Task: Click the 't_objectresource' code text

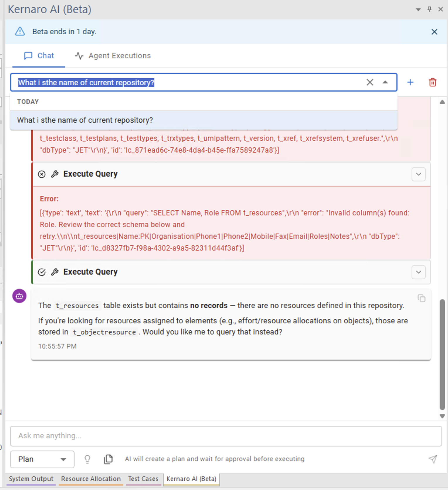Action: (x=104, y=332)
